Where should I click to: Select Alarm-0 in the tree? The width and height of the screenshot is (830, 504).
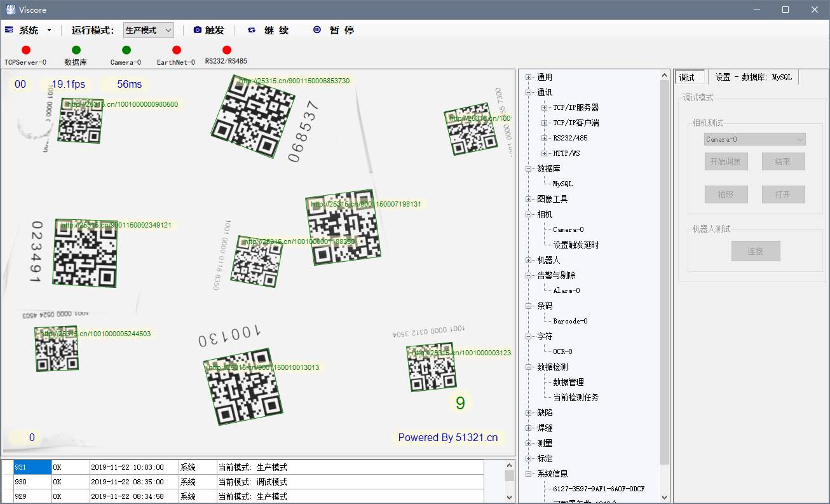[566, 290]
